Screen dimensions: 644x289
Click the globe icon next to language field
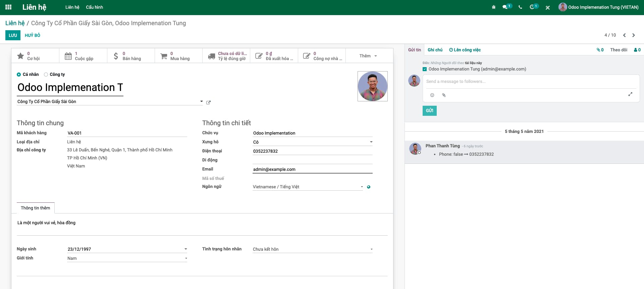pyautogui.click(x=369, y=187)
